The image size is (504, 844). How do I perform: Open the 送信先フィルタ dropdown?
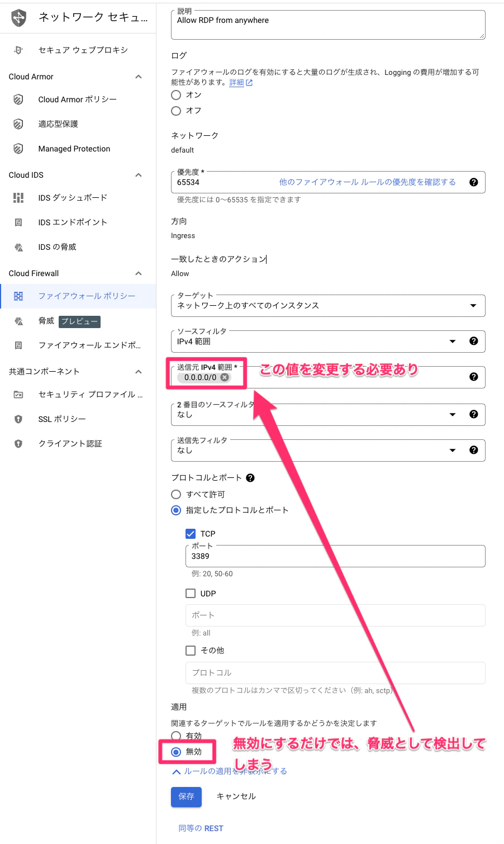pyautogui.click(x=328, y=451)
